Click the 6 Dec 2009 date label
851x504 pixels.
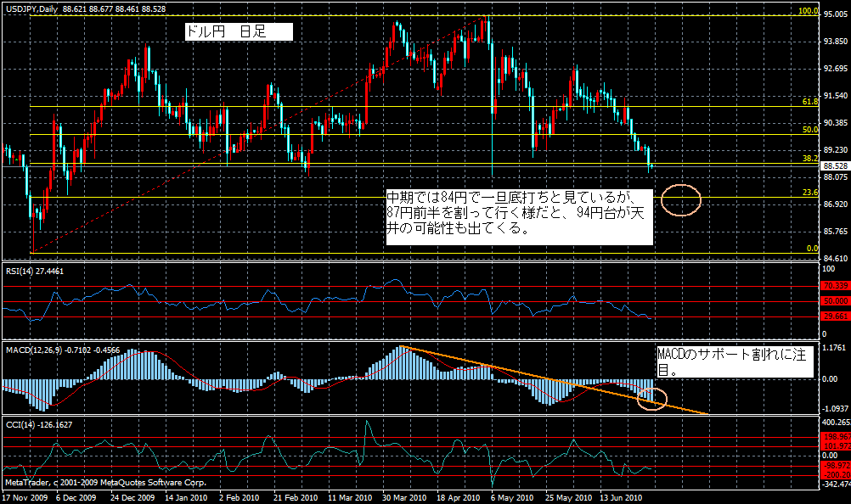click(x=76, y=497)
